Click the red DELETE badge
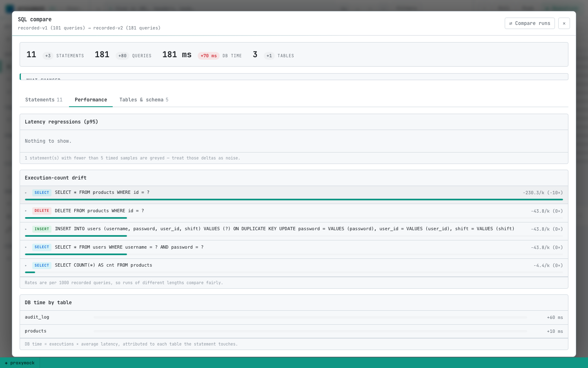588x368 pixels. (x=42, y=211)
